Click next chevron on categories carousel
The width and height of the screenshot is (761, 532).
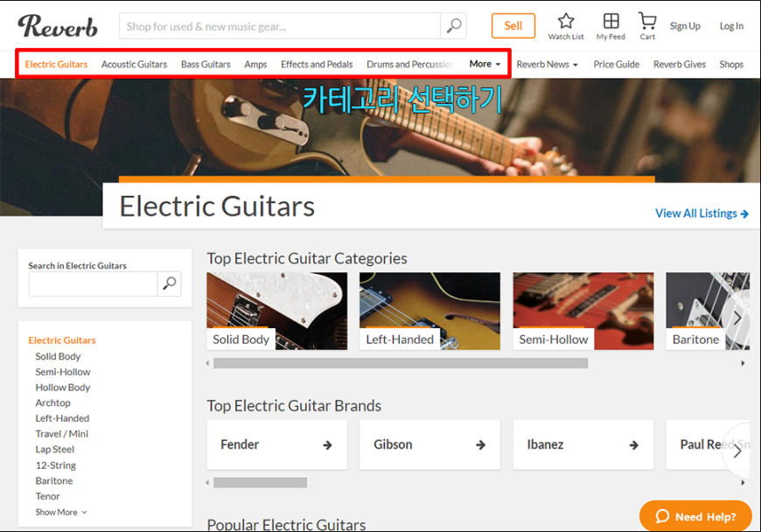point(737,318)
